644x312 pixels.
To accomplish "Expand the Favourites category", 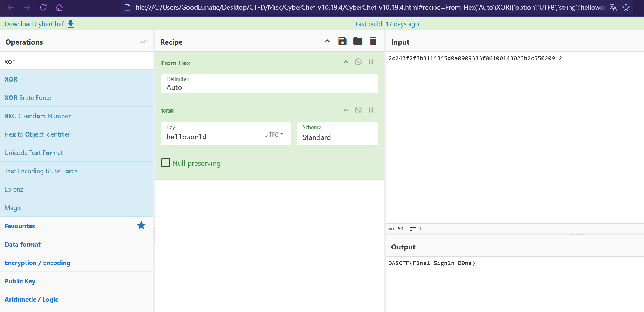I will coord(77,226).
